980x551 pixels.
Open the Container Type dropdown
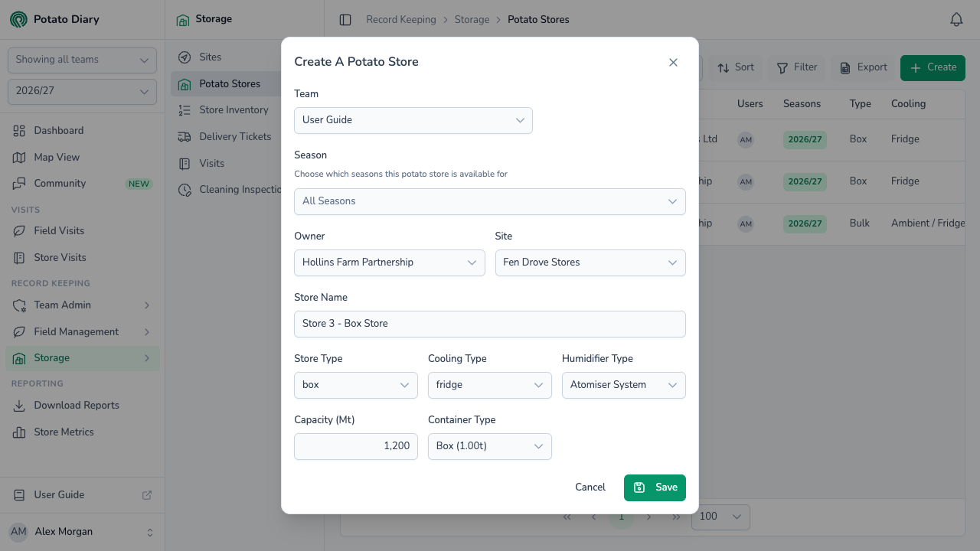pos(490,446)
